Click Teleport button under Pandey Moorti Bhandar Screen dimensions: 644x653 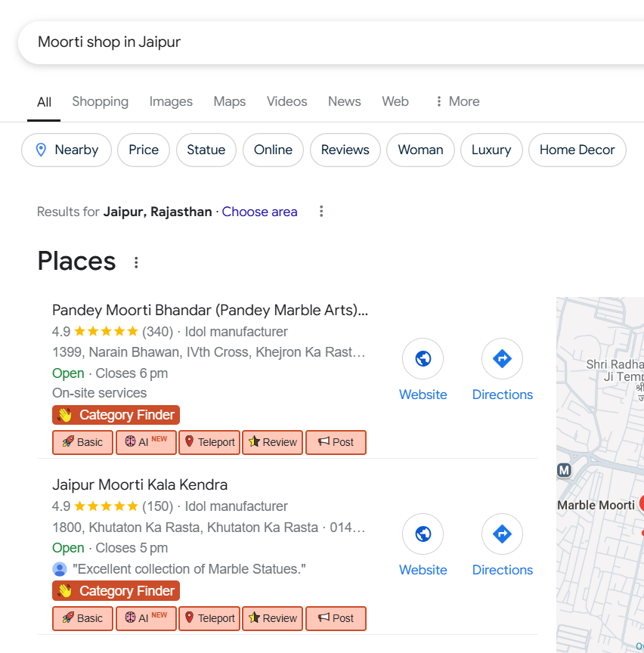209,442
